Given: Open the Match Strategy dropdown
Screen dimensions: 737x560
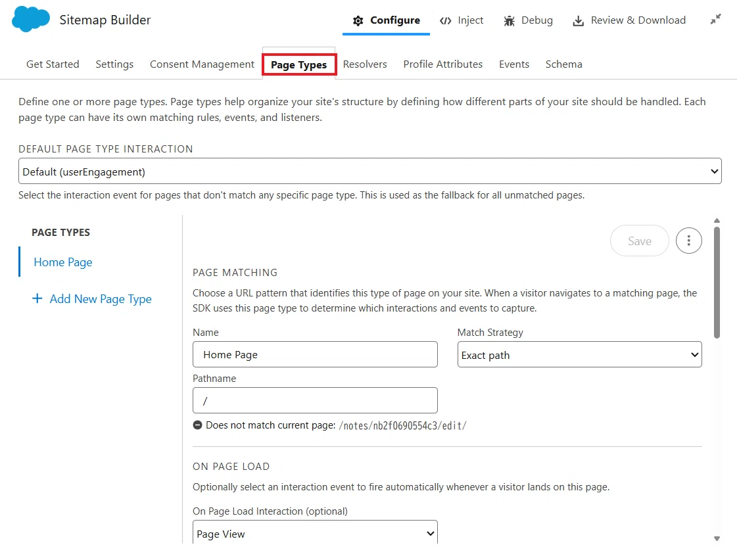Looking at the screenshot, I should pyautogui.click(x=580, y=355).
